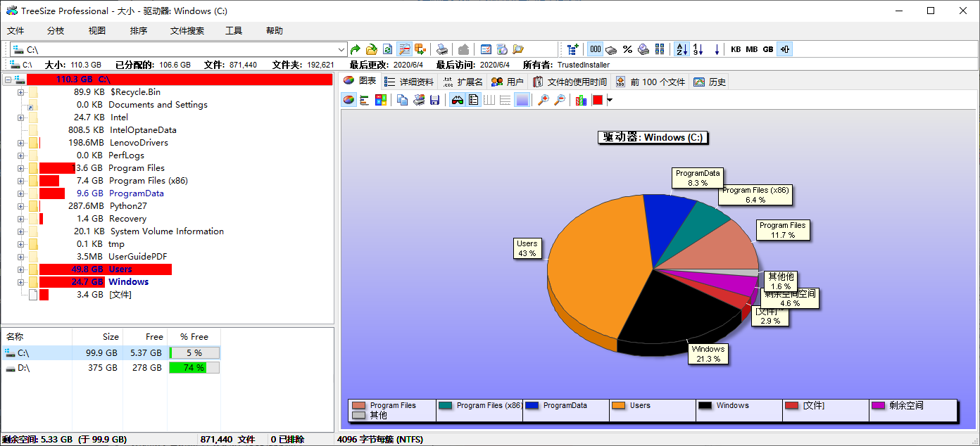Switch to the 扩展名 tab

pyautogui.click(x=463, y=82)
